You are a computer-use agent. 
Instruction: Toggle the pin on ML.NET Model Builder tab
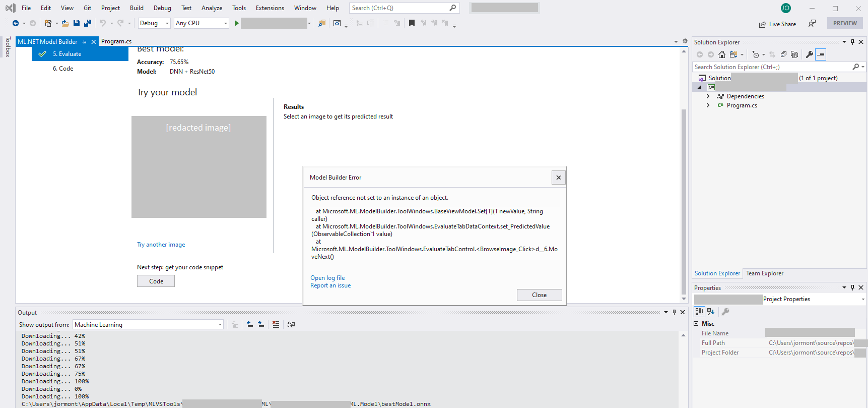[85, 42]
